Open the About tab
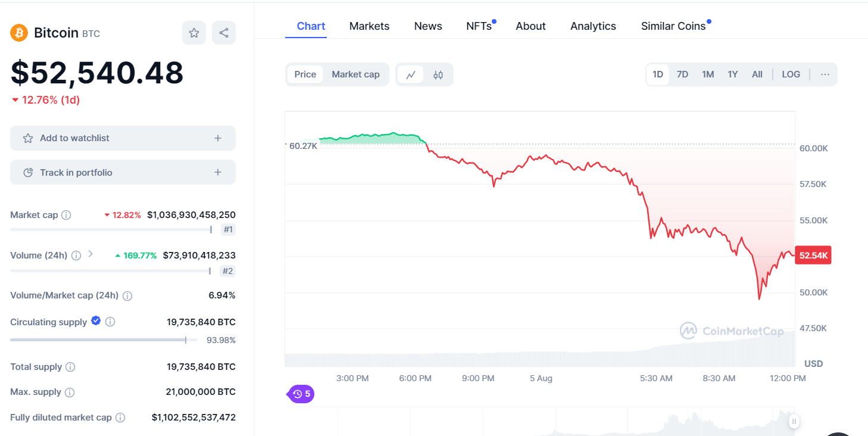 click(530, 26)
